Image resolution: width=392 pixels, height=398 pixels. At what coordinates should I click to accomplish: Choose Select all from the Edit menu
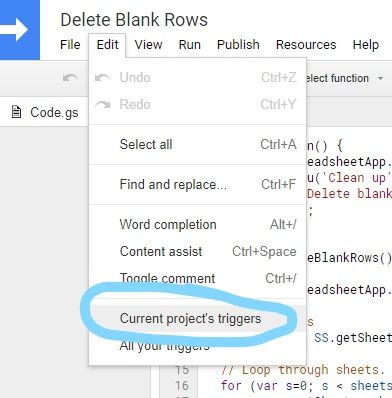(197, 145)
